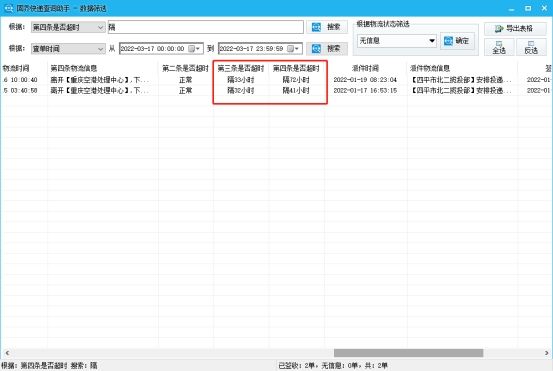Select the cell 2022-01-19 08:23:04

click(x=365, y=80)
